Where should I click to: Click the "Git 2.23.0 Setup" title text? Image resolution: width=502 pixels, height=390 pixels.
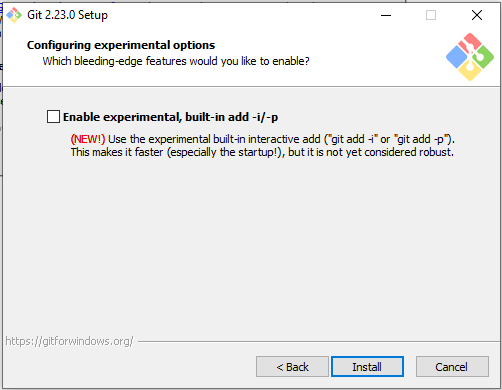point(67,15)
